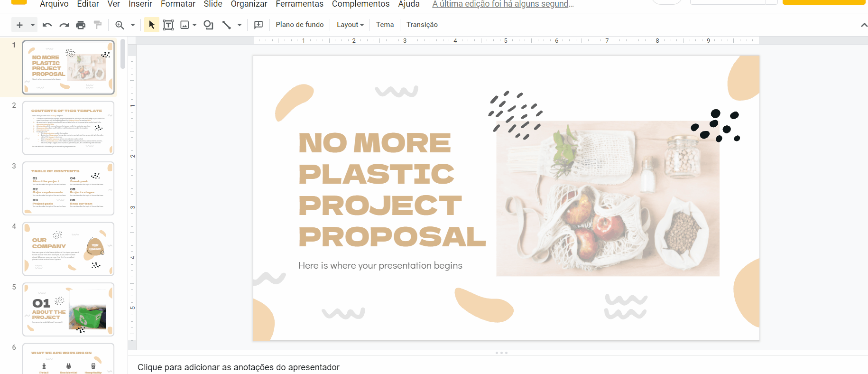Click the speaker notes field

(498, 367)
